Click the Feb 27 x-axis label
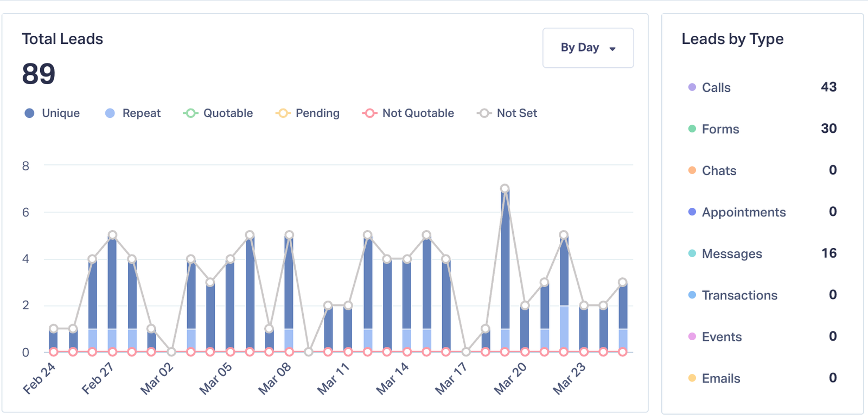This screenshot has width=868, height=420. coord(98,378)
